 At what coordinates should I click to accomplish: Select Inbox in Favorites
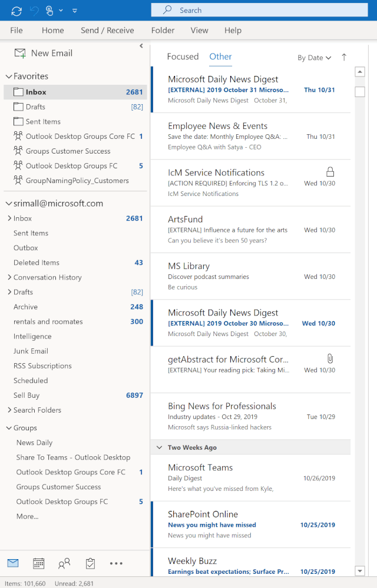(x=75, y=92)
